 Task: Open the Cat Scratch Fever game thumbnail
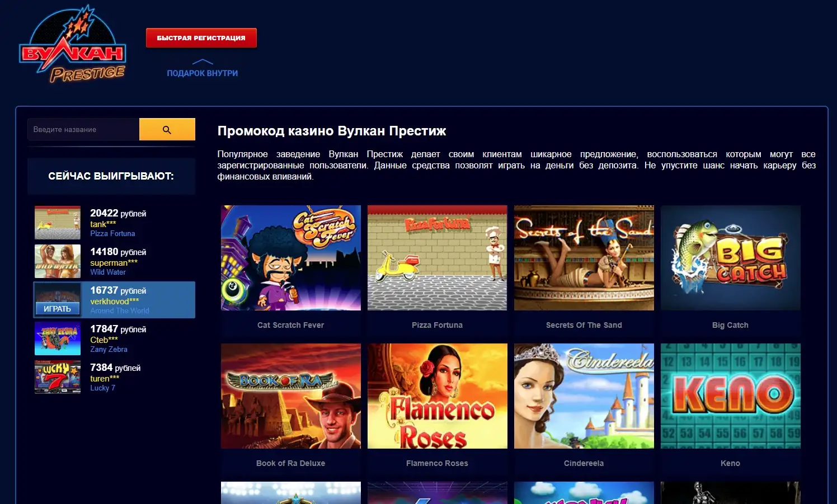point(290,258)
